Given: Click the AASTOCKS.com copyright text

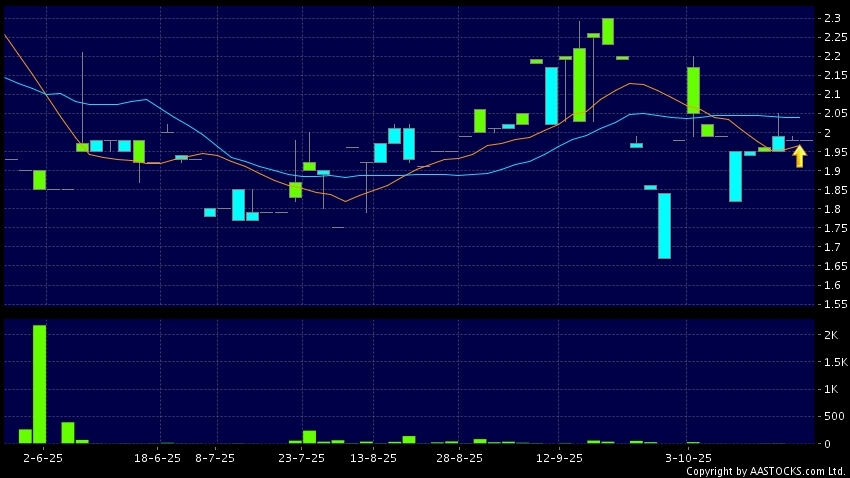Looking at the screenshot, I should (765, 471).
